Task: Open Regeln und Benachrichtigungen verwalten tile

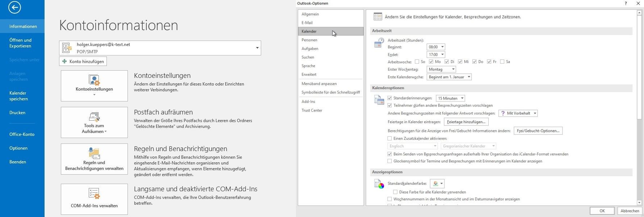Action: pos(94,159)
